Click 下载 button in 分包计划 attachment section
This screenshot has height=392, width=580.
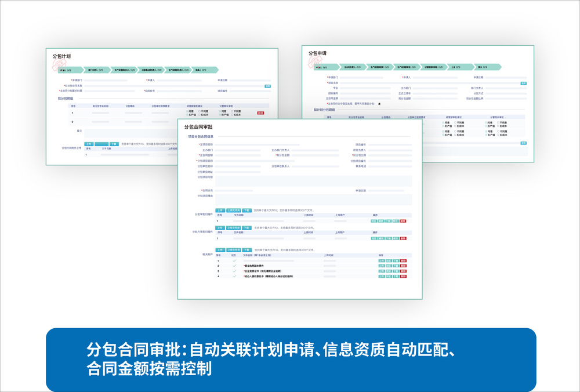click(114, 144)
